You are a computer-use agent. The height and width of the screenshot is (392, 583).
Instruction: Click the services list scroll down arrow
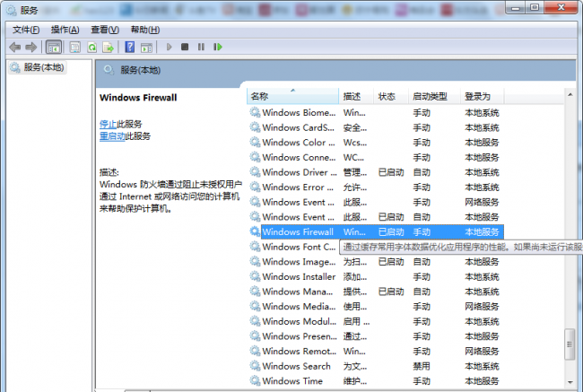570,382
